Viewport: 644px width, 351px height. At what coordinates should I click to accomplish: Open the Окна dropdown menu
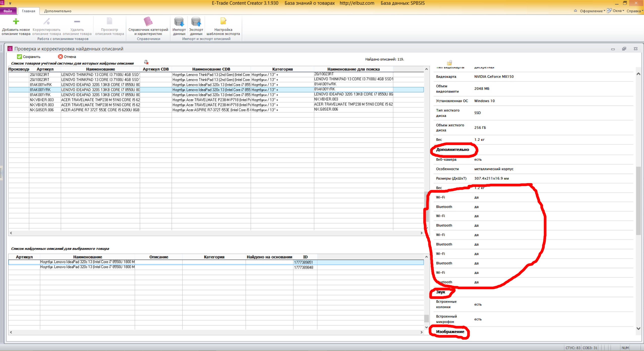tap(618, 11)
